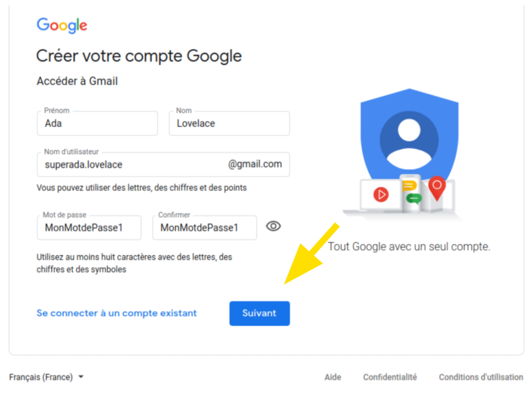
Task: Focus the Prénom field containing Ada
Action: [98, 124]
